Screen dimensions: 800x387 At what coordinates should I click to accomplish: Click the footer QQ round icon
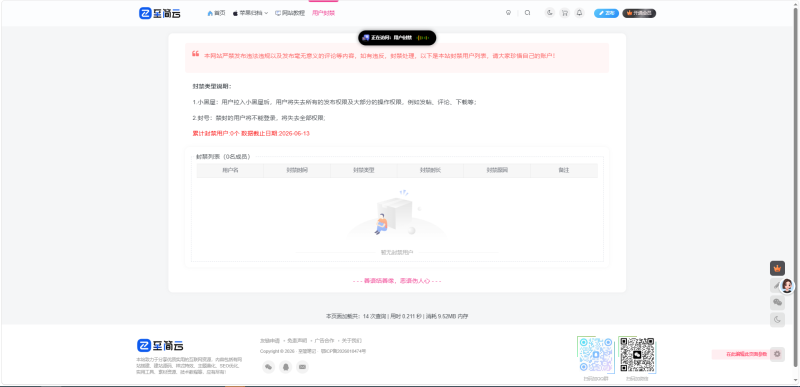(286, 367)
